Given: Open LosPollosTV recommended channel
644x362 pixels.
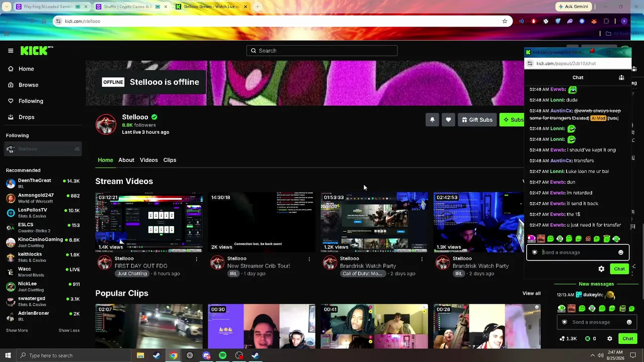Looking at the screenshot, I should tap(43, 213).
